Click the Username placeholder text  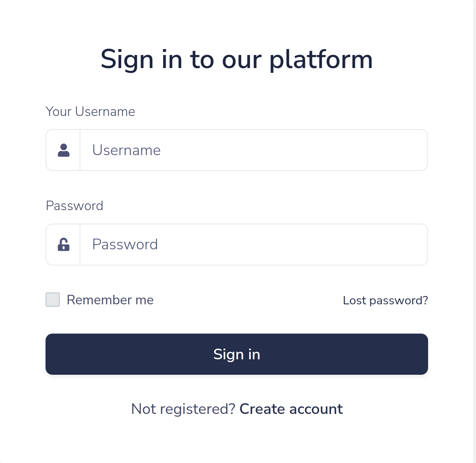(x=126, y=150)
